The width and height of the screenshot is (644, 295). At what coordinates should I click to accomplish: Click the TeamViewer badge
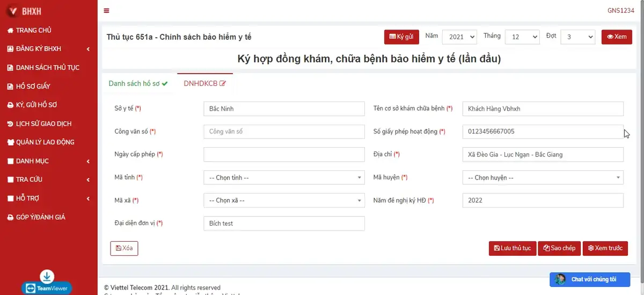click(47, 288)
